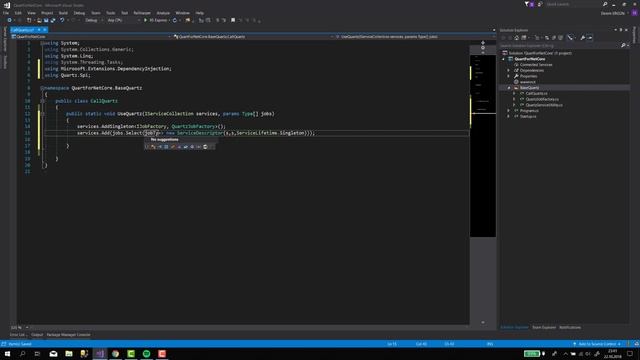
Task: Click inside Search Solution Explorer field
Action: (x=560, y=45)
